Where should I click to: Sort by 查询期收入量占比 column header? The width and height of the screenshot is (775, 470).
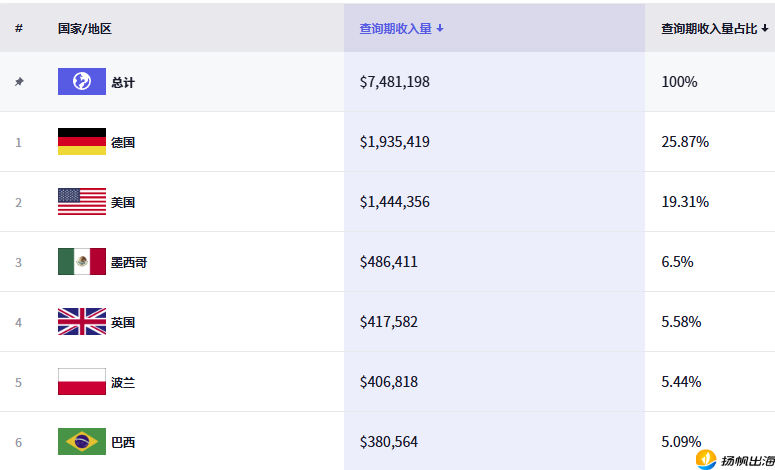click(714, 29)
